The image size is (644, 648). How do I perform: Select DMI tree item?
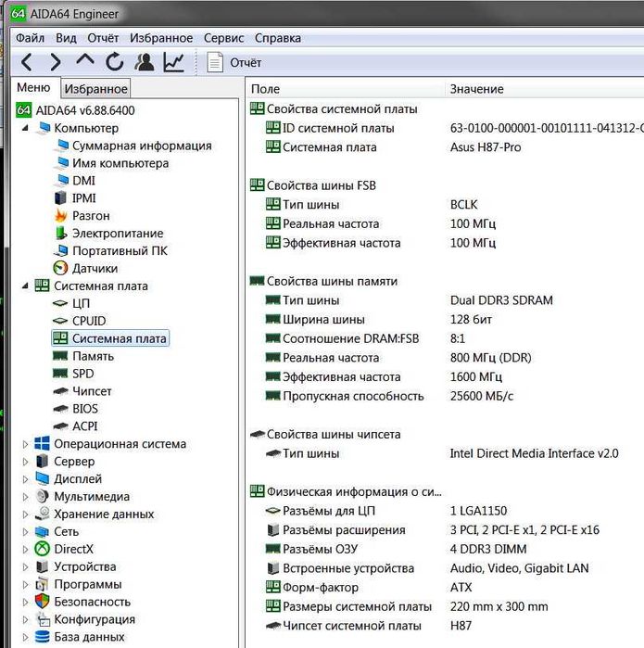coord(83,181)
